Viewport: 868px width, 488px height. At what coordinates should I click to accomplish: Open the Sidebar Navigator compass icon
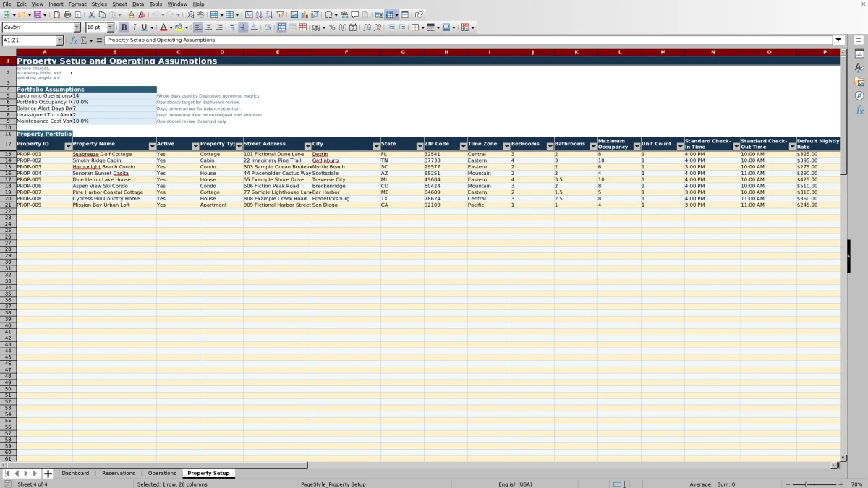pyautogui.click(x=859, y=95)
